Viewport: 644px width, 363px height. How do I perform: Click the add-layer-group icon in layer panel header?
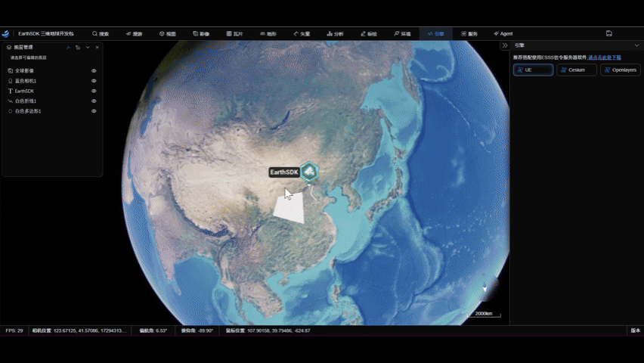pos(78,48)
